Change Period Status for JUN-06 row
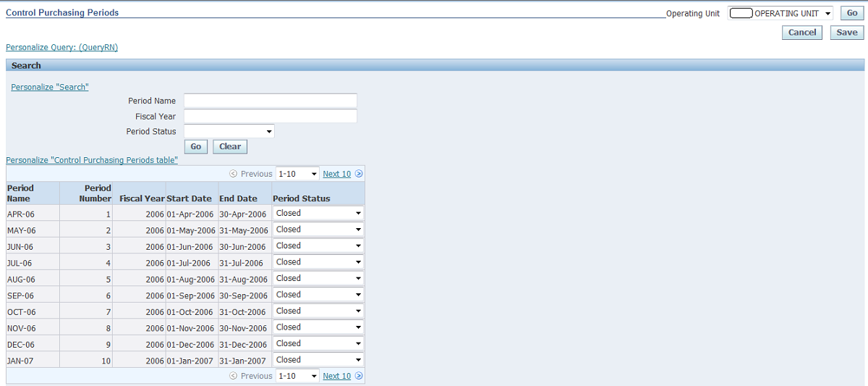Image resolution: width=868 pixels, height=386 pixels. click(318, 246)
